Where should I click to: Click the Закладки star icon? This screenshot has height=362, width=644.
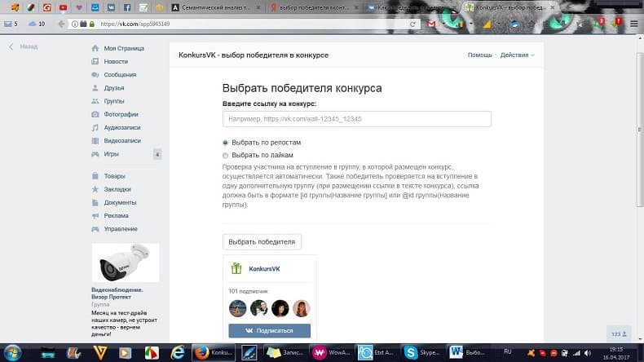pos(95,189)
